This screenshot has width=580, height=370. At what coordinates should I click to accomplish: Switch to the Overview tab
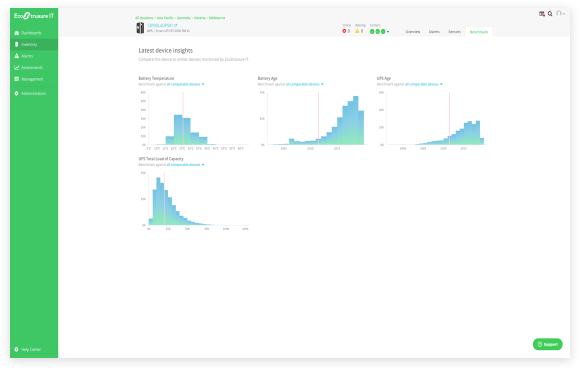[412, 32]
